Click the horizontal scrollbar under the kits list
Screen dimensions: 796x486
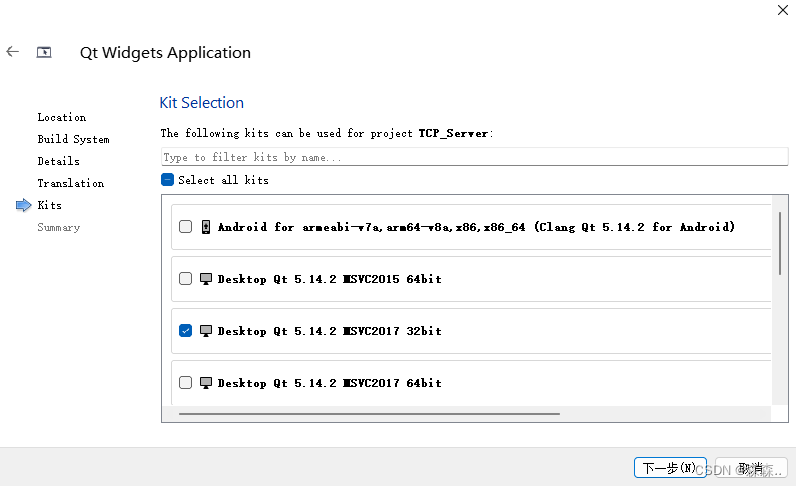pyautogui.click(x=369, y=414)
